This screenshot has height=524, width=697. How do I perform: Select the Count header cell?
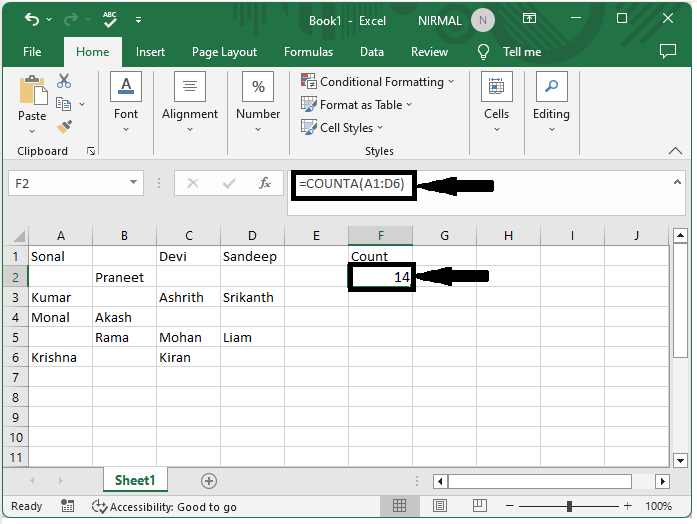[x=381, y=256]
